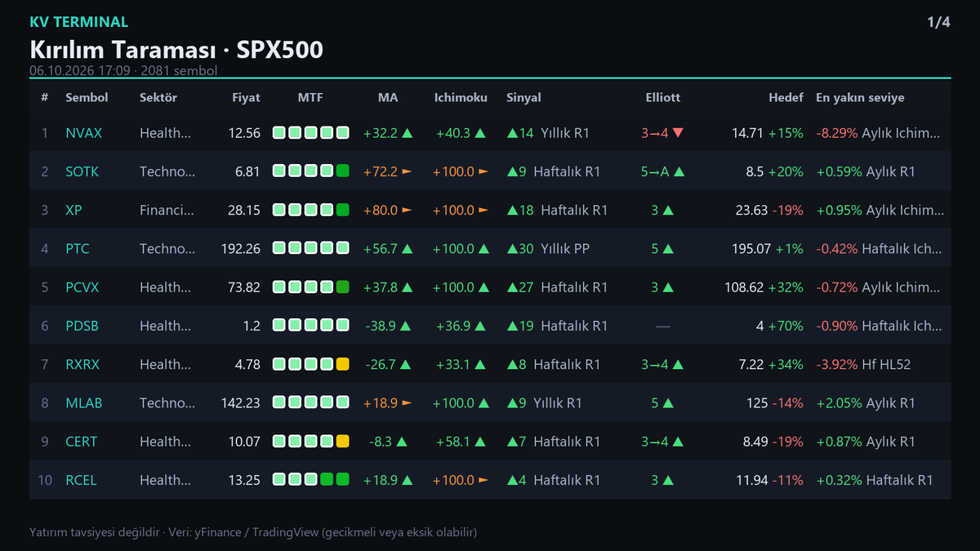The width and height of the screenshot is (980, 551).
Task: Click the En yakın seviye column header
Action: (860, 97)
